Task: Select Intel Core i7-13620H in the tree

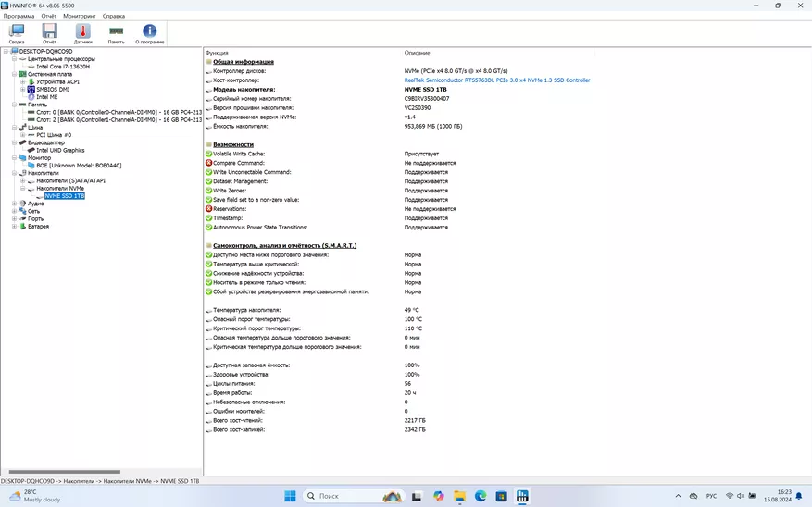Action: [65, 67]
